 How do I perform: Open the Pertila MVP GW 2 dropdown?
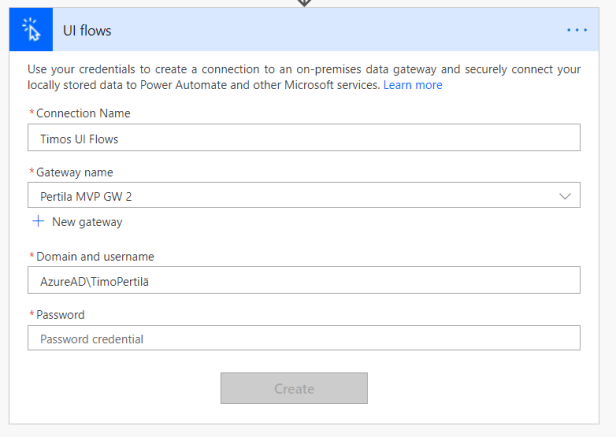pos(290,196)
